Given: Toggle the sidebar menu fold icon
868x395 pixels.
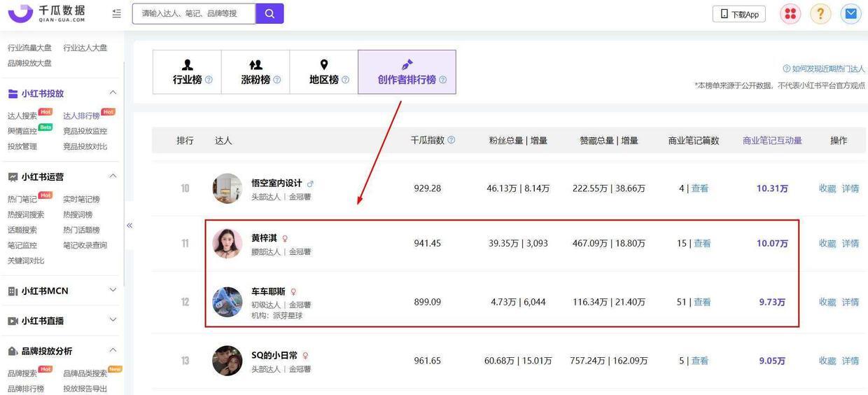Looking at the screenshot, I should (x=116, y=13).
